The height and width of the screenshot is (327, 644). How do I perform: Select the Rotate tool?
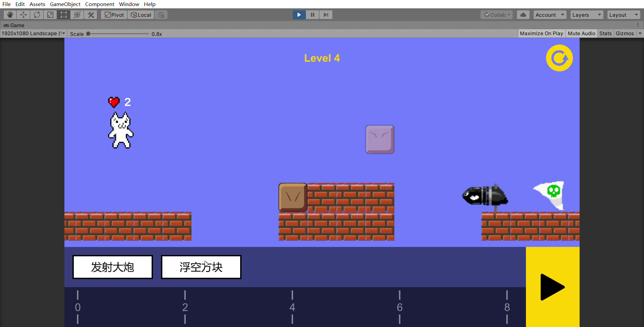37,15
